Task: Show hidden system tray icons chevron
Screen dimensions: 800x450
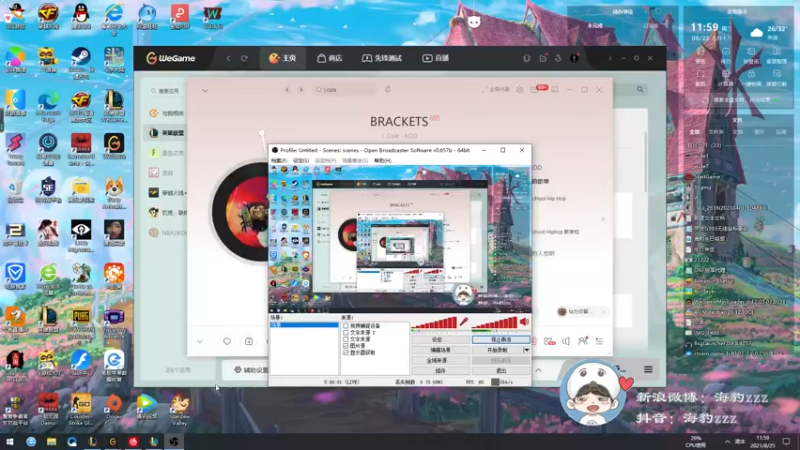Action: 727,441
